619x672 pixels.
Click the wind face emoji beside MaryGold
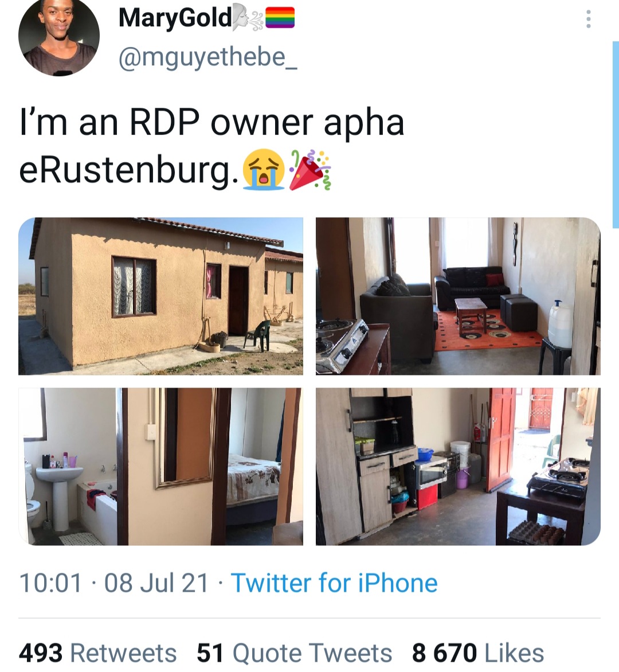pos(248,18)
